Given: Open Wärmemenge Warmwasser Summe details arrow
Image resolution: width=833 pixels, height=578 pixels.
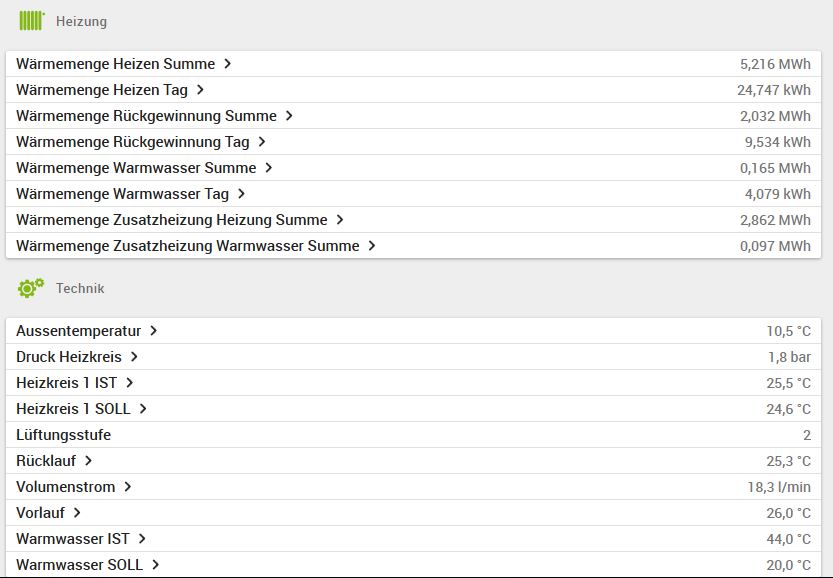Looking at the screenshot, I should click(x=269, y=168).
